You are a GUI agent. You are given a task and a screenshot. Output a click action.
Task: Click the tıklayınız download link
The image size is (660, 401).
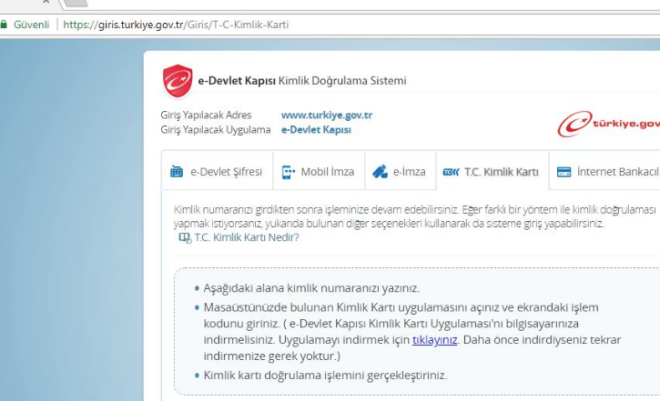pyautogui.click(x=434, y=340)
